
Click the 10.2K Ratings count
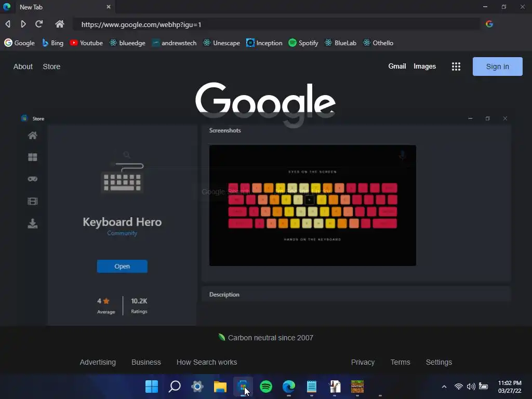(139, 305)
